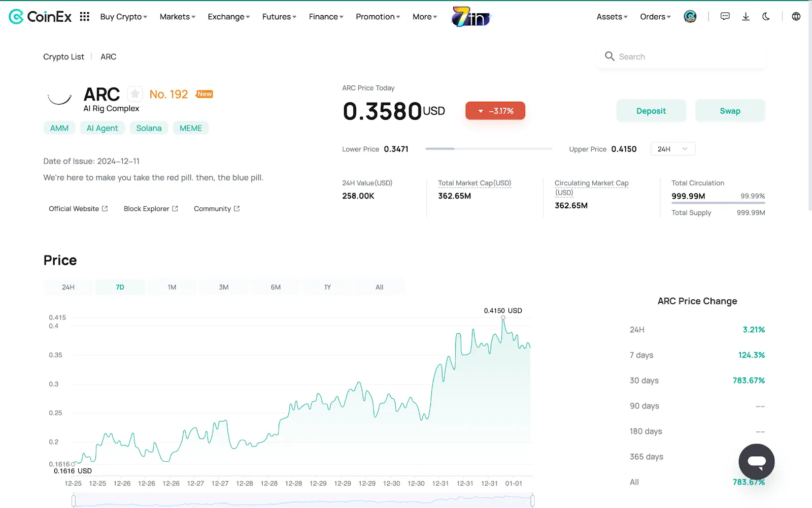The image size is (812, 508).
Task: Open the floating support chat bubble
Action: pos(757,462)
